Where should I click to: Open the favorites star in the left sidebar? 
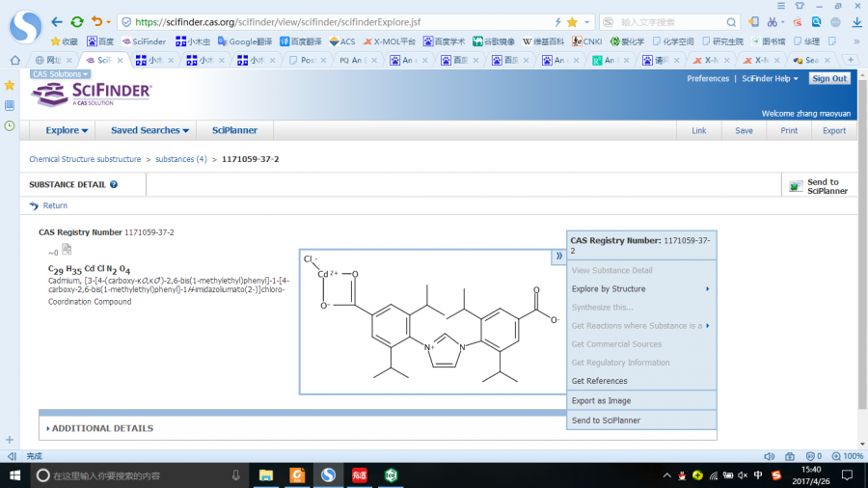tap(10, 85)
